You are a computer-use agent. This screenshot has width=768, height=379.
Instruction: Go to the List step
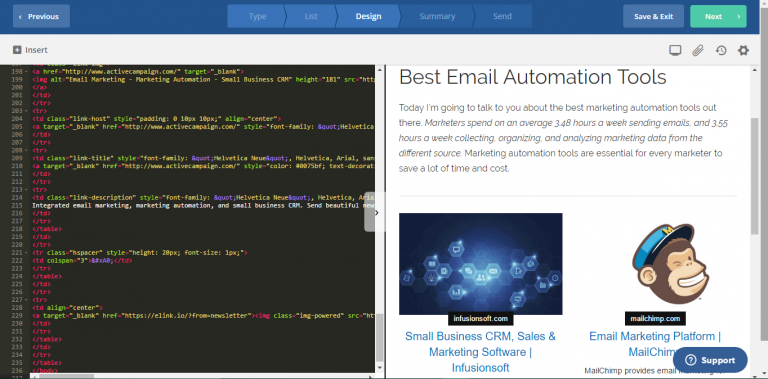(x=311, y=16)
